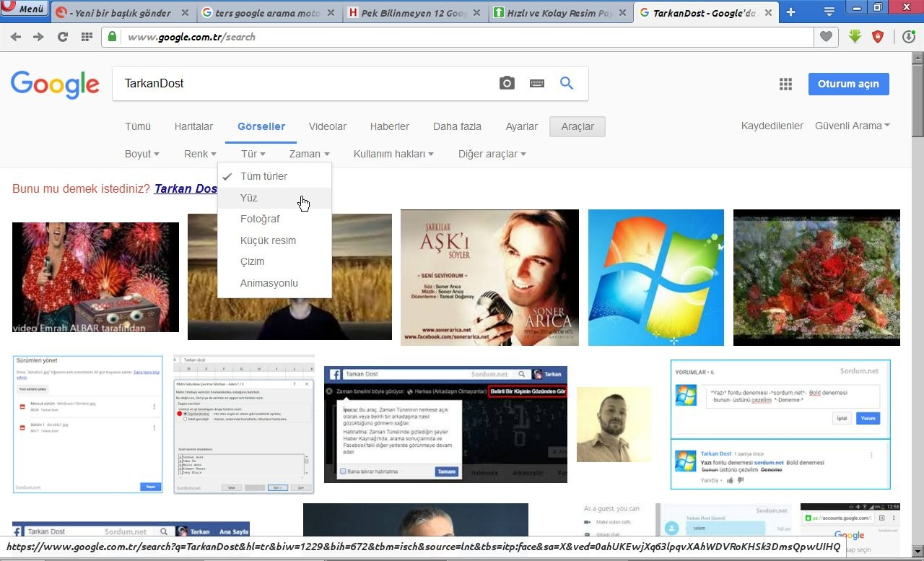Submit search with the magnifier icon
This screenshot has width=924, height=561.
[567, 83]
